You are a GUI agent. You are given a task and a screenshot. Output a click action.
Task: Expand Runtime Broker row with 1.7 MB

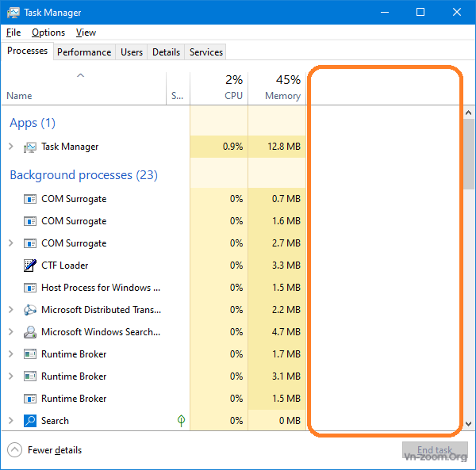(x=11, y=353)
